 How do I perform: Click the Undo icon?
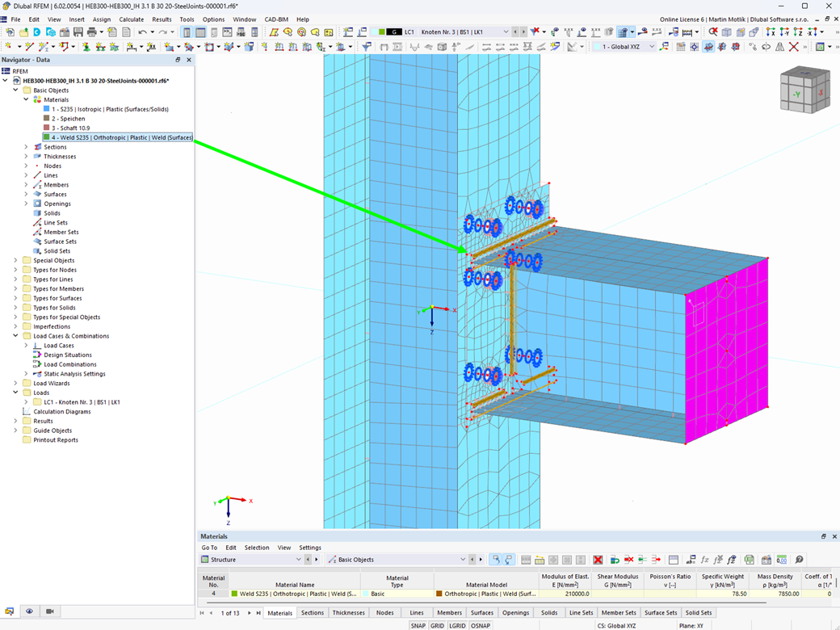(x=143, y=31)
